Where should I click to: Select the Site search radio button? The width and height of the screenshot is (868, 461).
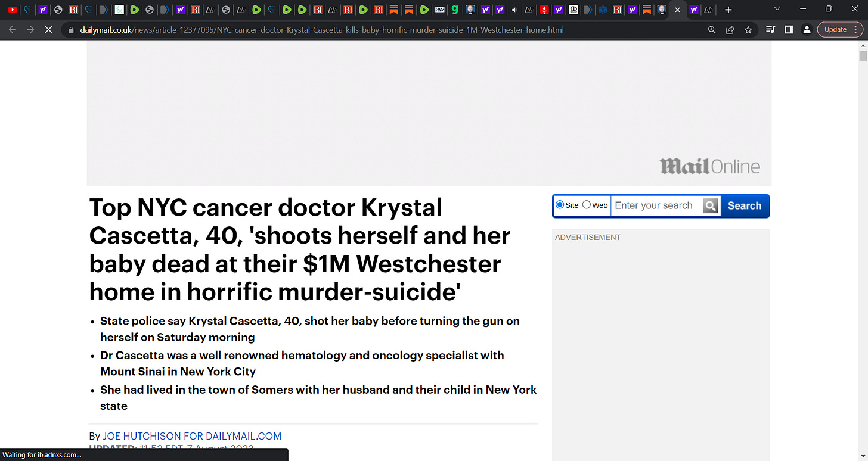(560, 205)
